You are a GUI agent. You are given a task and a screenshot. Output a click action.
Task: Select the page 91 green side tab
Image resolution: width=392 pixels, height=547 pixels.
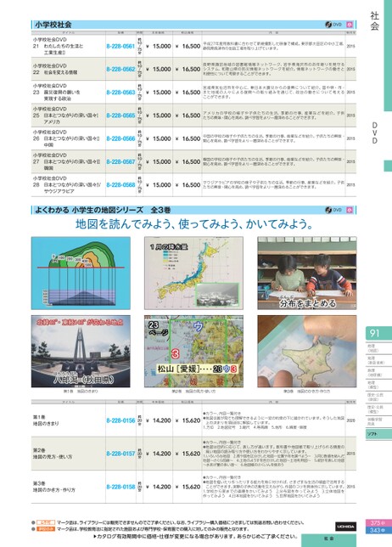click(378, 333)
